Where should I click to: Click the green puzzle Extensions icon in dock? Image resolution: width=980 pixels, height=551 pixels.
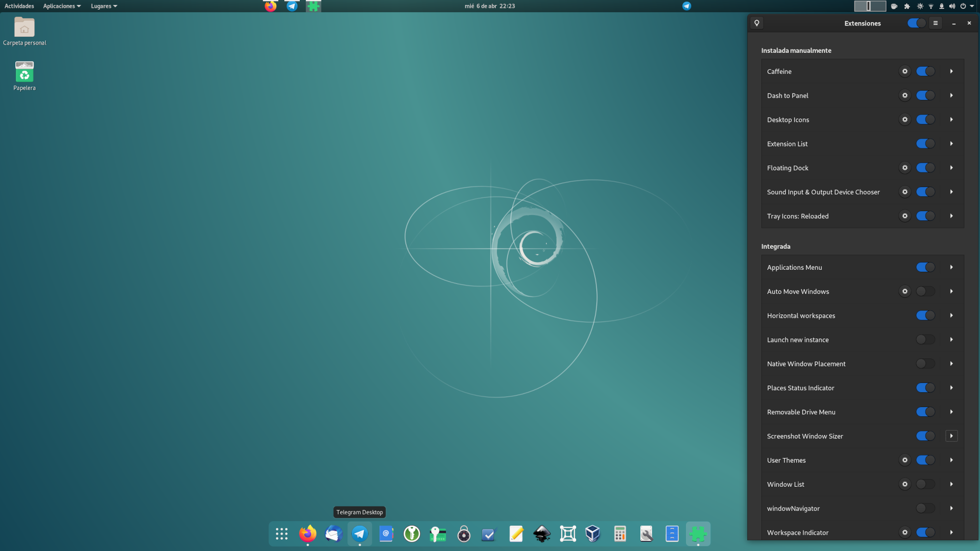point(698,534)
